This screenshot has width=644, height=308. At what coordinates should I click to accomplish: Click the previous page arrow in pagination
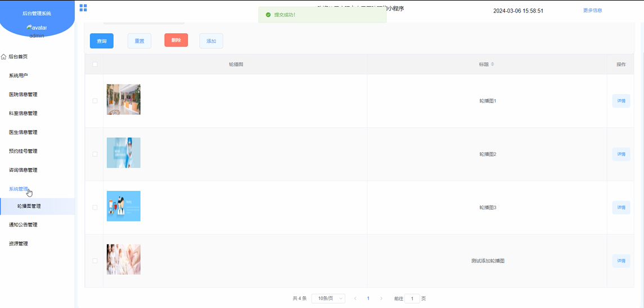355,298
